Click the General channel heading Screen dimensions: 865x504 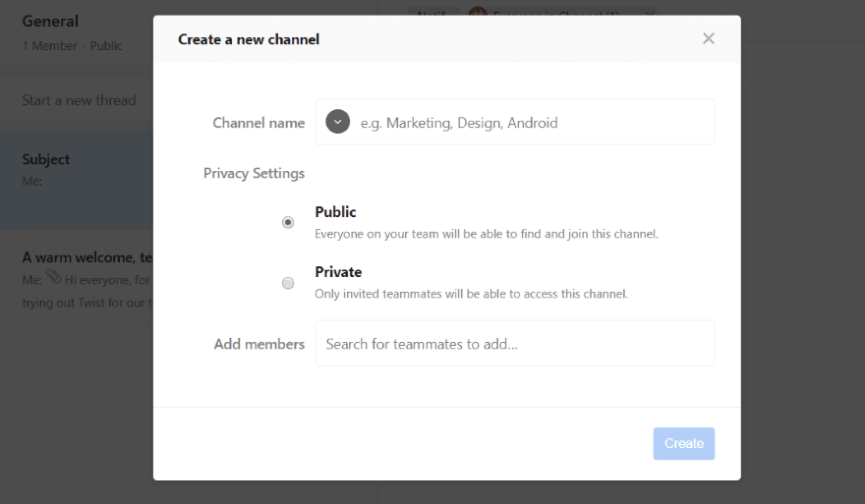50,21
